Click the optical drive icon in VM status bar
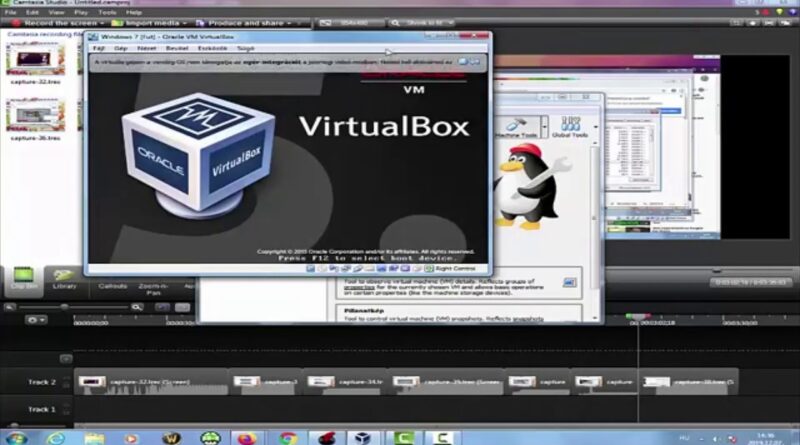 [x=322, y=268]
